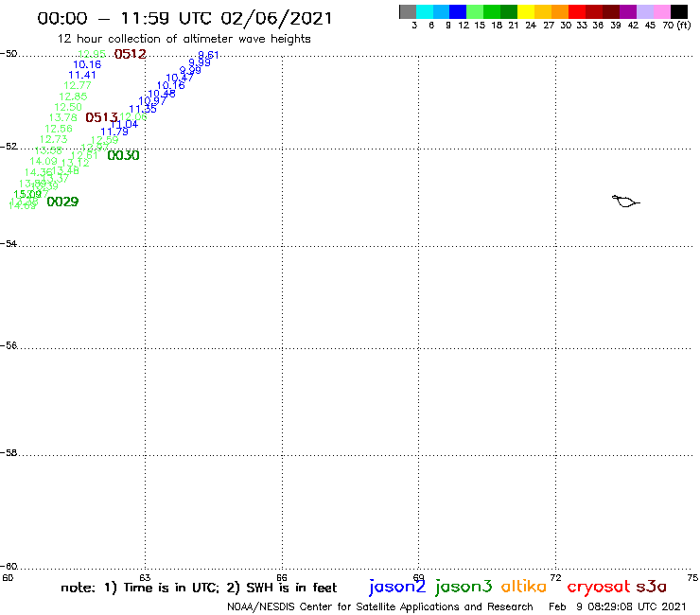Select the green wave height value 14.09

click(x=44, y=161)
